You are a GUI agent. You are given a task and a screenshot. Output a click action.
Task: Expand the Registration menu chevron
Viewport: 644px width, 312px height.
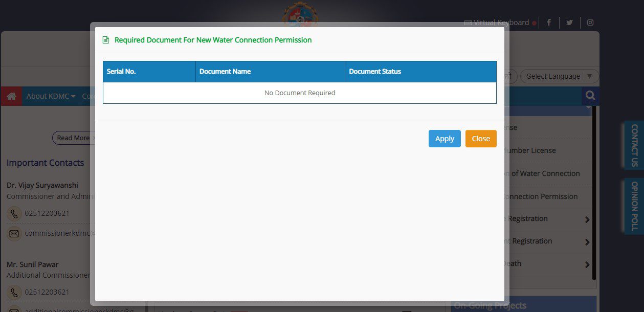point(587,219)
